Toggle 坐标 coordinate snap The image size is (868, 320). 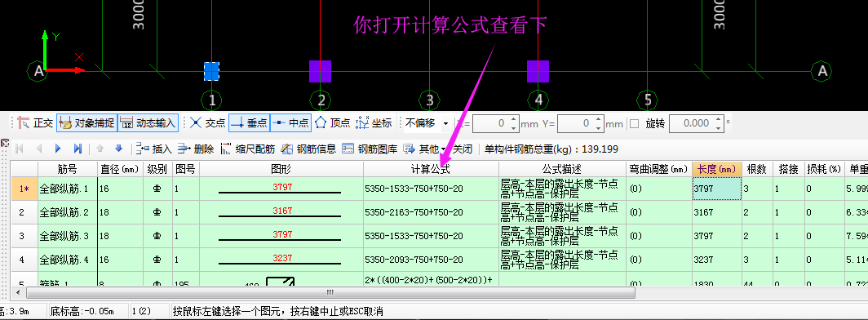(x=374, y=123)
